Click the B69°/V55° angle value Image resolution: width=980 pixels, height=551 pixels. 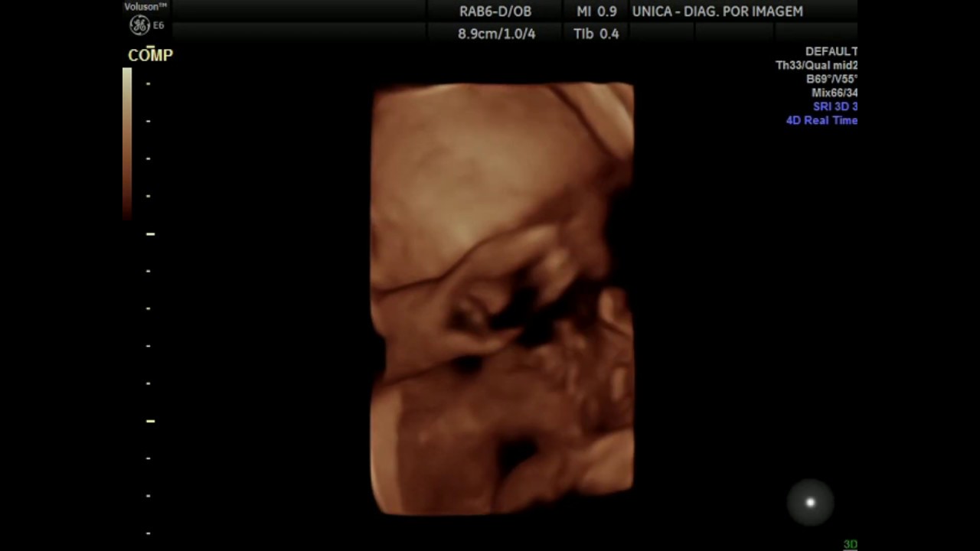[x=832, y=79]
